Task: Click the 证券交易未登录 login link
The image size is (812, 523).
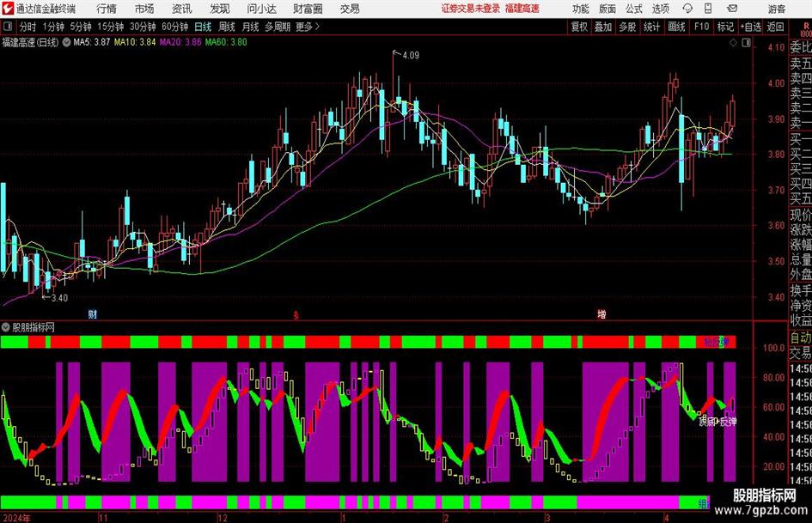Action: tap(471, 9)
